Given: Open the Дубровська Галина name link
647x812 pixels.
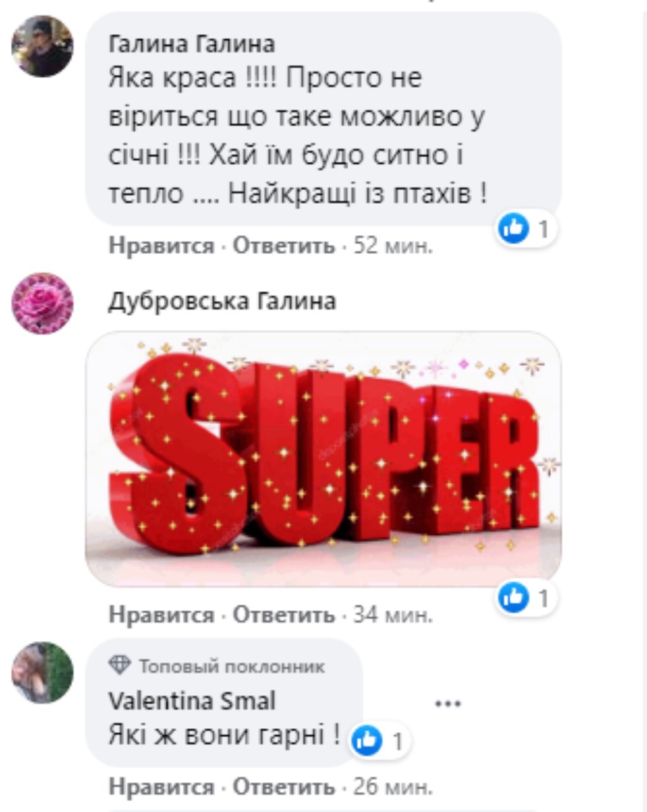Looking at the screenshot, I should tap(222, 301).
